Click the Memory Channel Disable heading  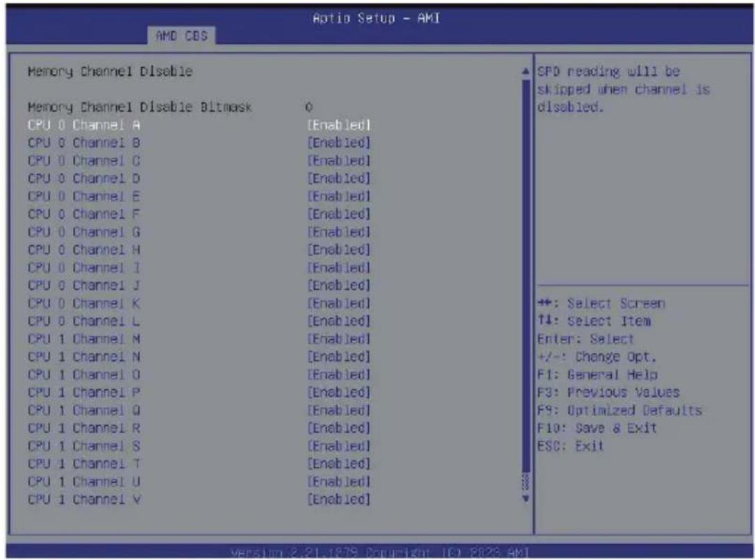pyautogui.click(x=110, y=72)
